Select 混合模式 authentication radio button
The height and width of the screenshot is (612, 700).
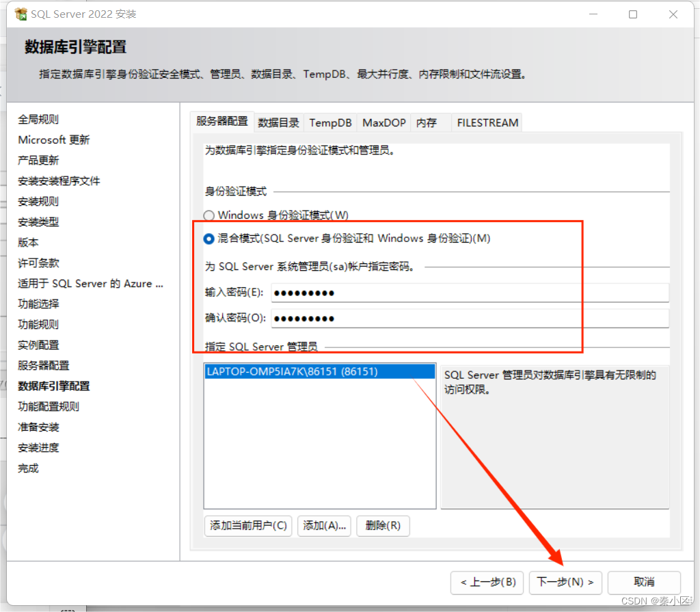pyautogui.click(x=208, y=239)
